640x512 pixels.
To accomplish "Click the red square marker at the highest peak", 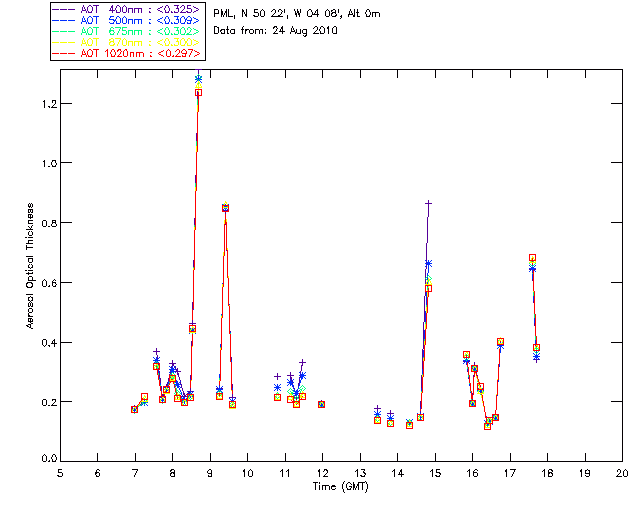I will (198, 93).
